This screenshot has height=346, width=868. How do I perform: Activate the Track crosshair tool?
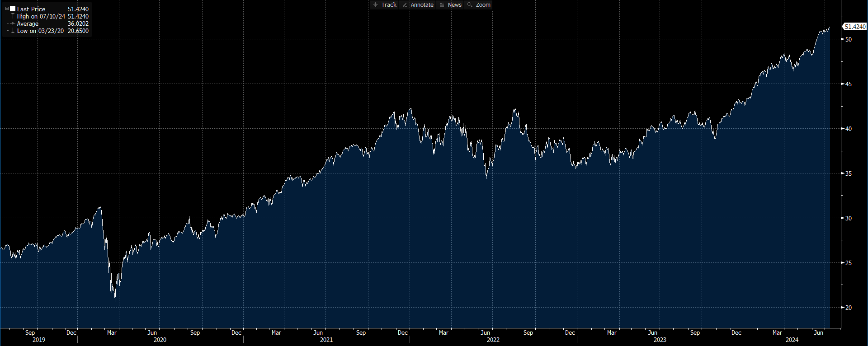coord(385,5)
